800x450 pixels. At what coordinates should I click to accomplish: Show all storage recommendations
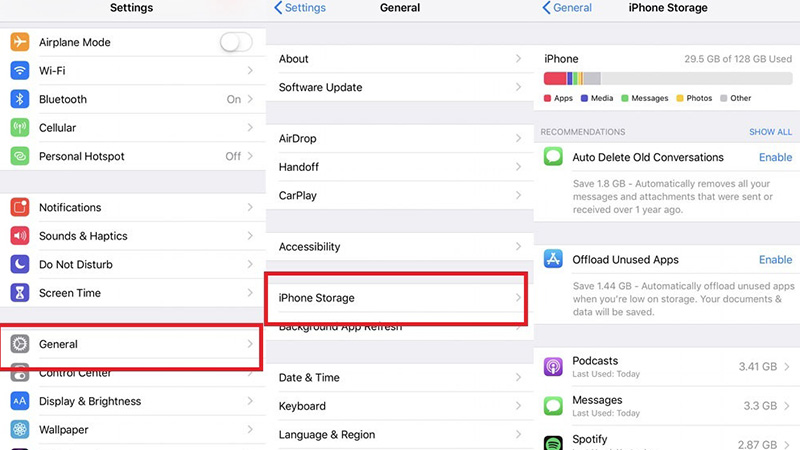770,132
